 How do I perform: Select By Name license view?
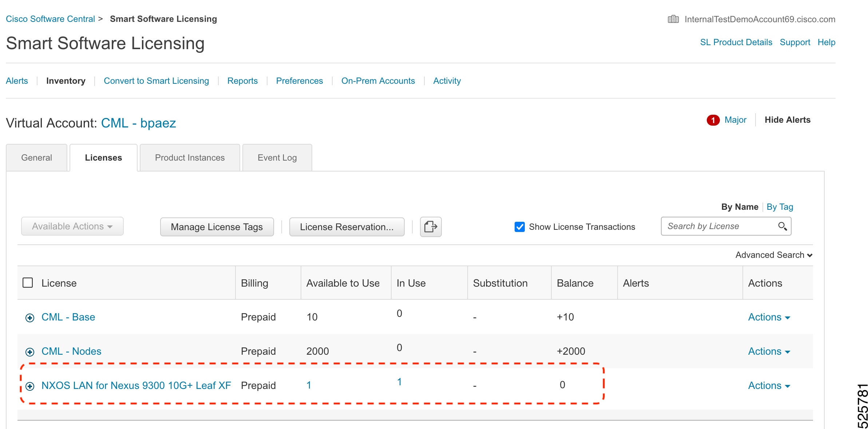point(740,207)
